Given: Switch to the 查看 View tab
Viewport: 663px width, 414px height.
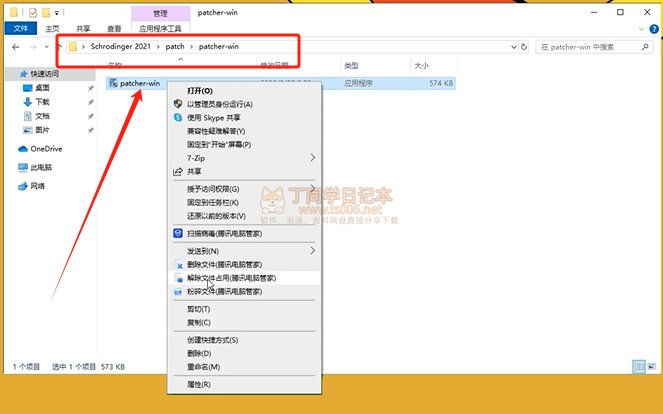Looking at the screenshot, I should click(x=114, y=28).
